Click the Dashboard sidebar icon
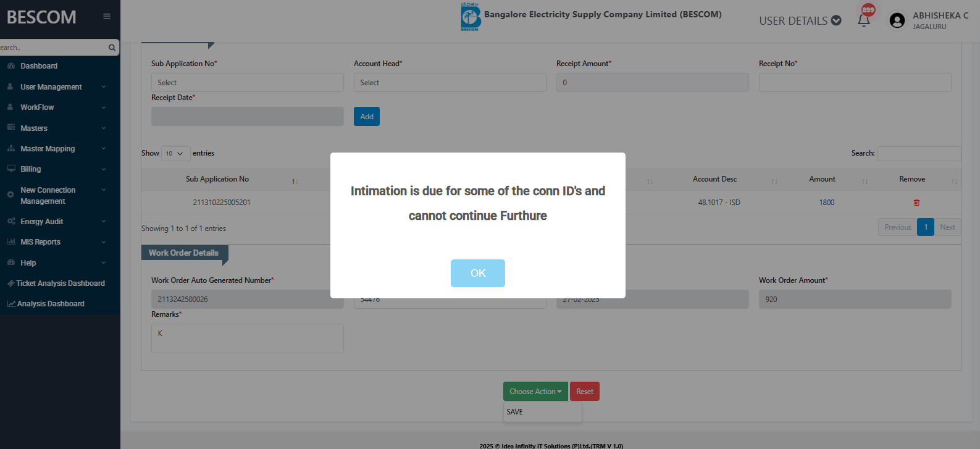 click(11, 66)
